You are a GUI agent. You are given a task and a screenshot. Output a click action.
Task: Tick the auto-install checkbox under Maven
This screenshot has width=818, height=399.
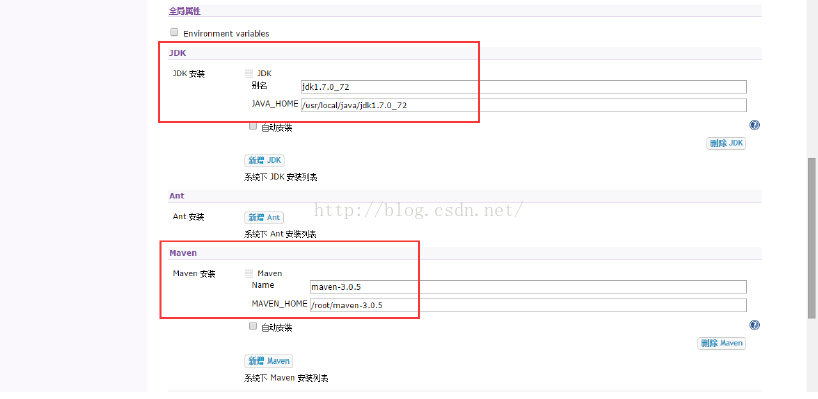pyautogui.click(x=253, y=326)
